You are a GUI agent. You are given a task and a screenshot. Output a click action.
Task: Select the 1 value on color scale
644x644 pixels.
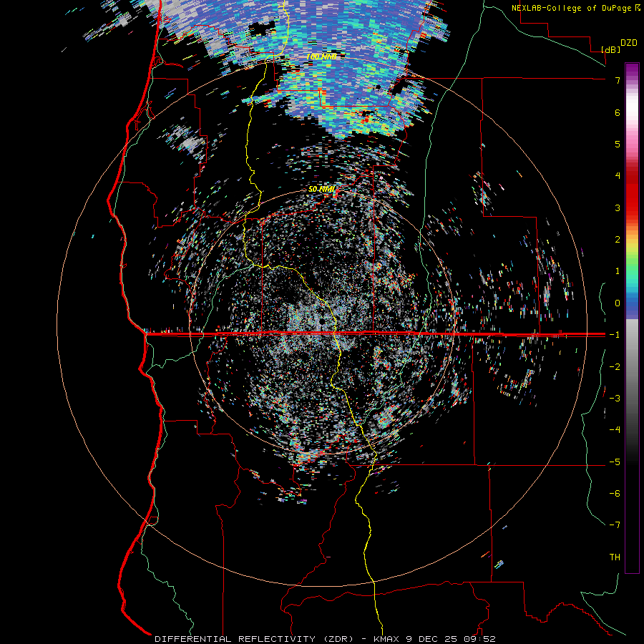point(618,271)
